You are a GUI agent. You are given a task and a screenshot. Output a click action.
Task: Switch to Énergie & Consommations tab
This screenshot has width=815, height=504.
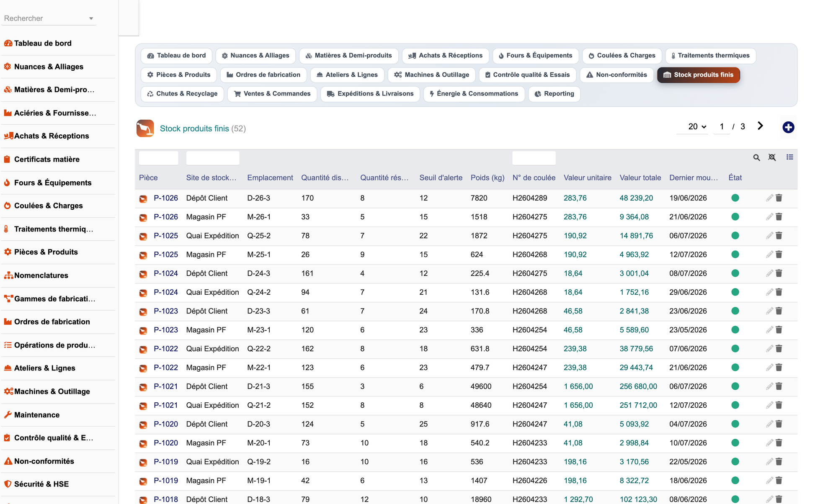(474, 93)
